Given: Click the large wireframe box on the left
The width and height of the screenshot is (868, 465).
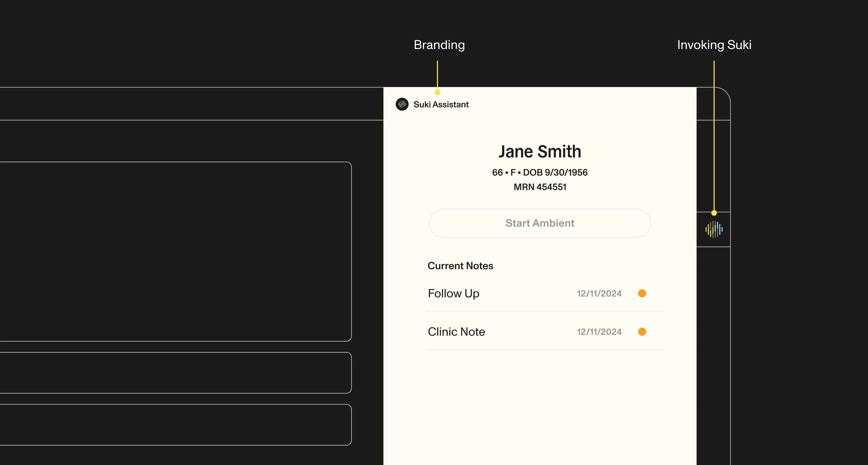Looking at the screenshot, I should (175, 251).
